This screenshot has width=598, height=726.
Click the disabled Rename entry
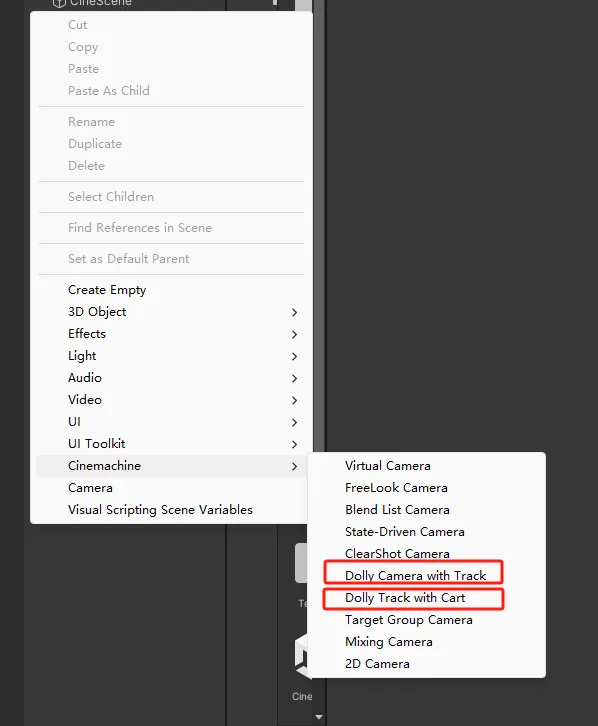click(x=171, y=122)
